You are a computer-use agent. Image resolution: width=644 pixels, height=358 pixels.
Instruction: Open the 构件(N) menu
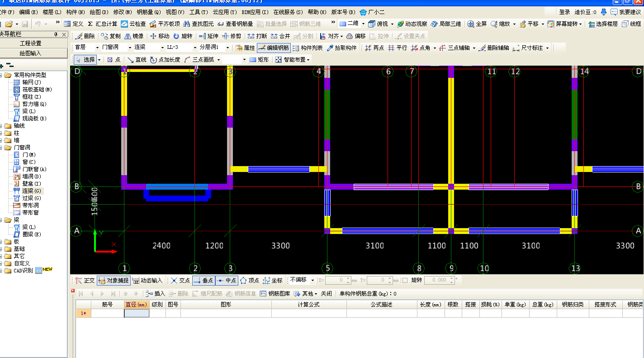(76, 12)
